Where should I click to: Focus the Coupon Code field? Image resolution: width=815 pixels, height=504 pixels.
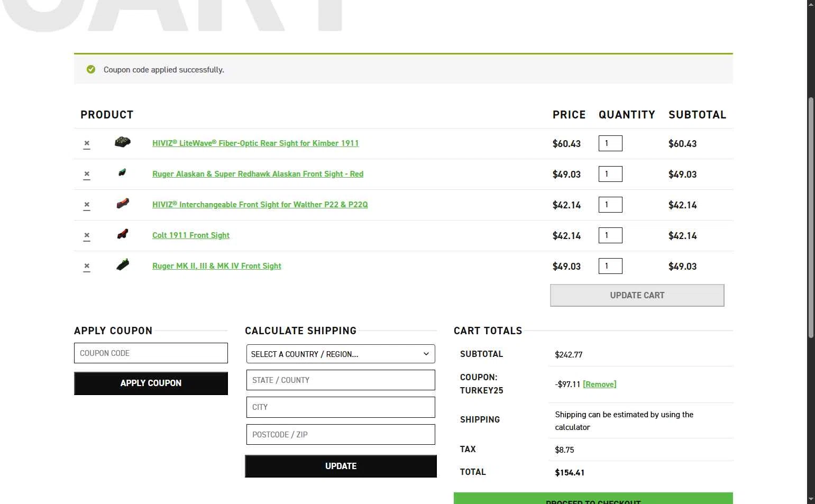[x=151, y=353]
